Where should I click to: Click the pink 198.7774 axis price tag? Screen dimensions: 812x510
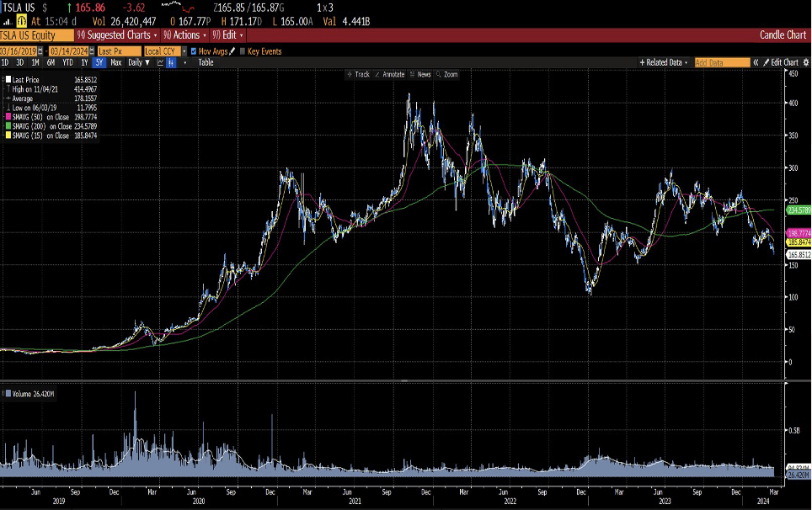[799, 234]
